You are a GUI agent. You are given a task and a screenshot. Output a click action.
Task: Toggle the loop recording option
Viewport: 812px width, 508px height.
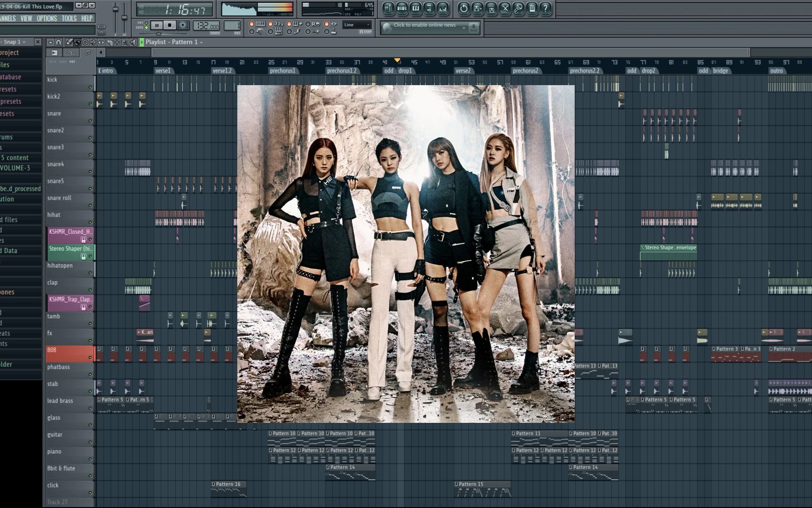pyautogui.click(x=308, y=24)
